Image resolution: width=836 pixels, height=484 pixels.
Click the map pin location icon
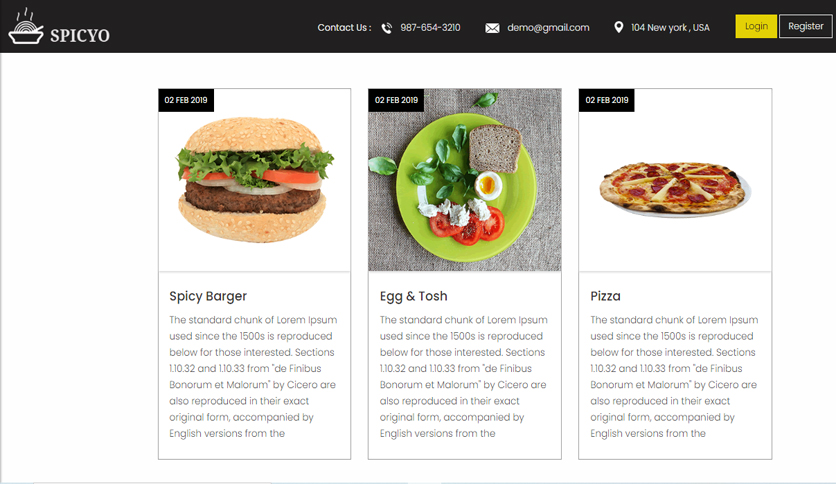(618, 27)
